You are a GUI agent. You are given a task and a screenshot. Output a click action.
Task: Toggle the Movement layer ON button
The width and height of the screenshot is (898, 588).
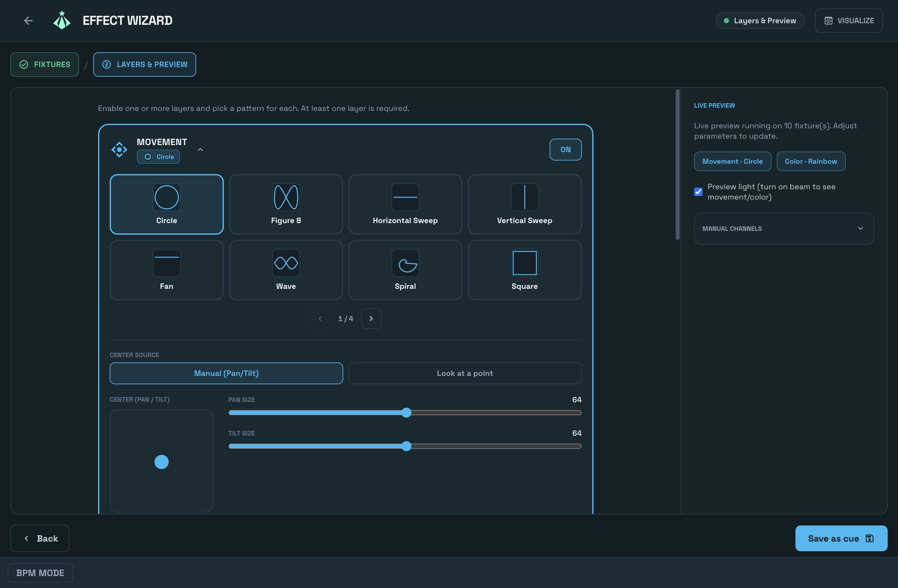(x=565, y=150)
